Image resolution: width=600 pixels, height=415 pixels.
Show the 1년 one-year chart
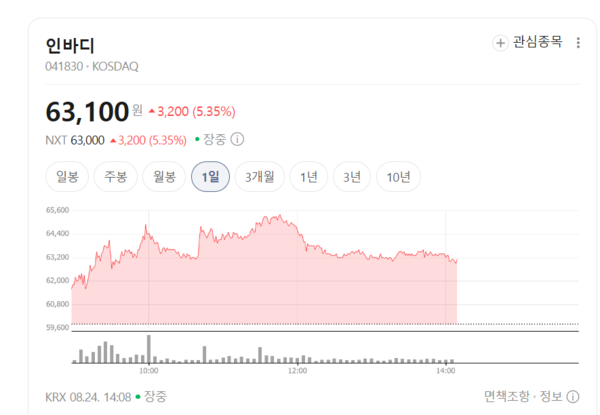pos(309,177)
